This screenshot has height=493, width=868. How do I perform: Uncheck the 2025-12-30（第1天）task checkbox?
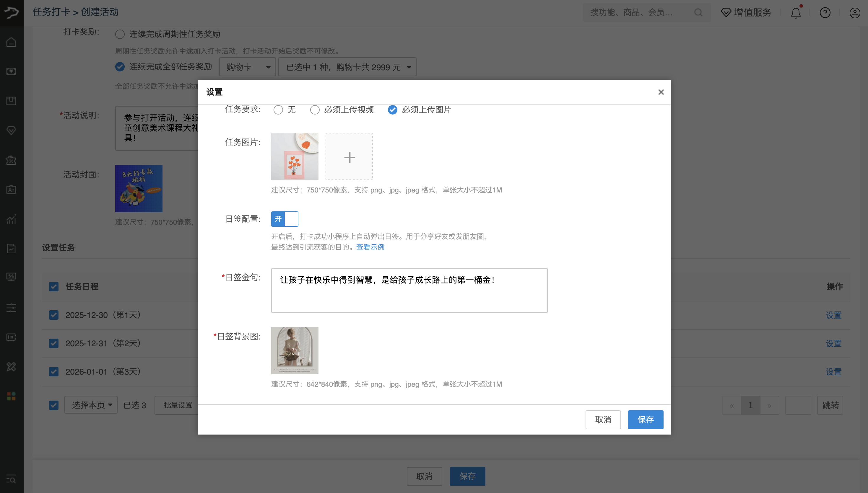click(x=53, y=315)
